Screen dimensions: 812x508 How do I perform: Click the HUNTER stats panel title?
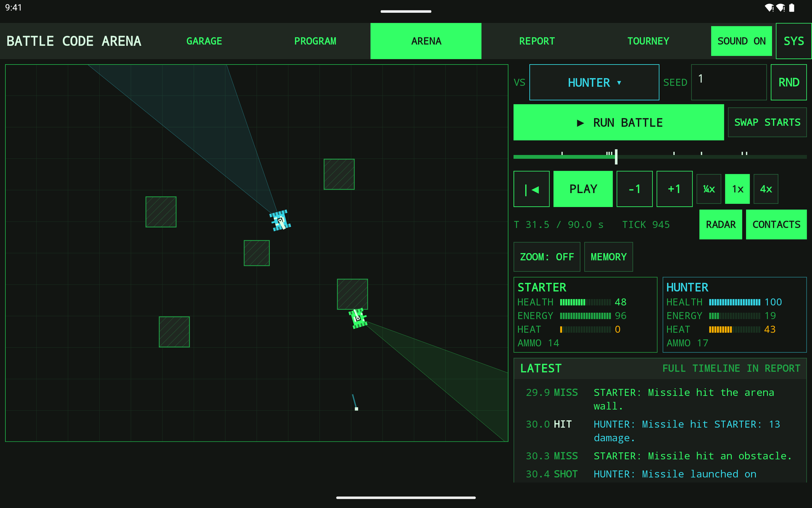pos(687,287)
